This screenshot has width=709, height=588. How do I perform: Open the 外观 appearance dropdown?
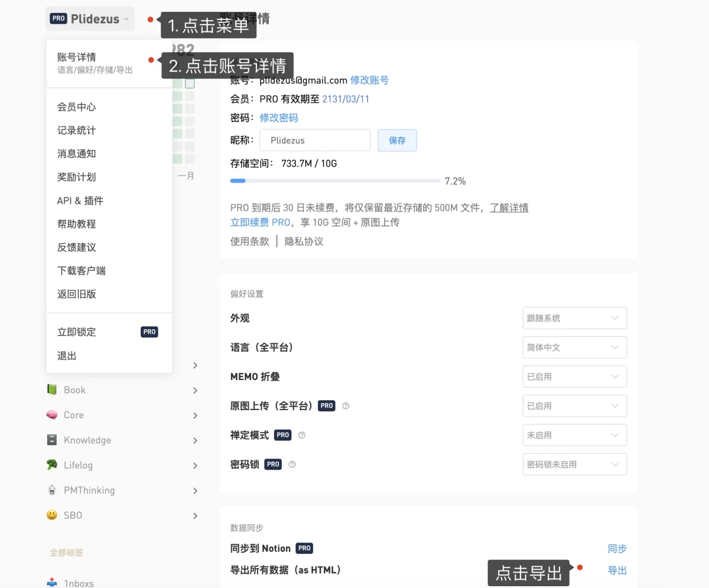(x=574, y=318)
